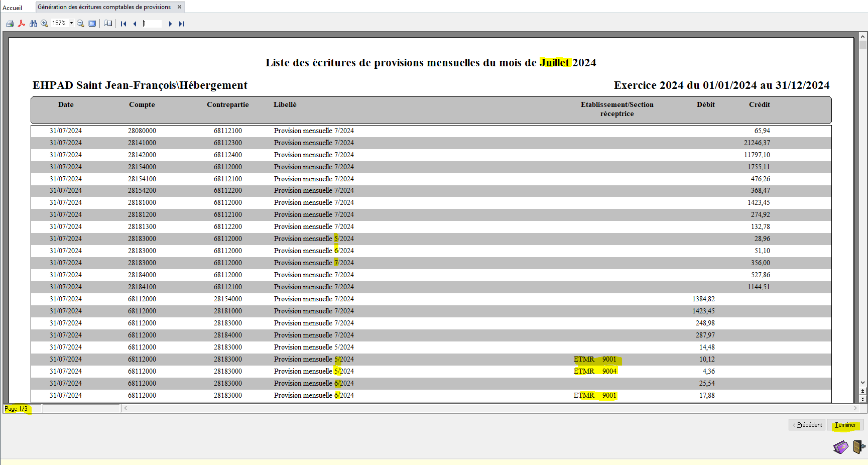This screenshot has height=465, width=868.
Task: Click the Précédent button
Action: click(x=807, y=425)
